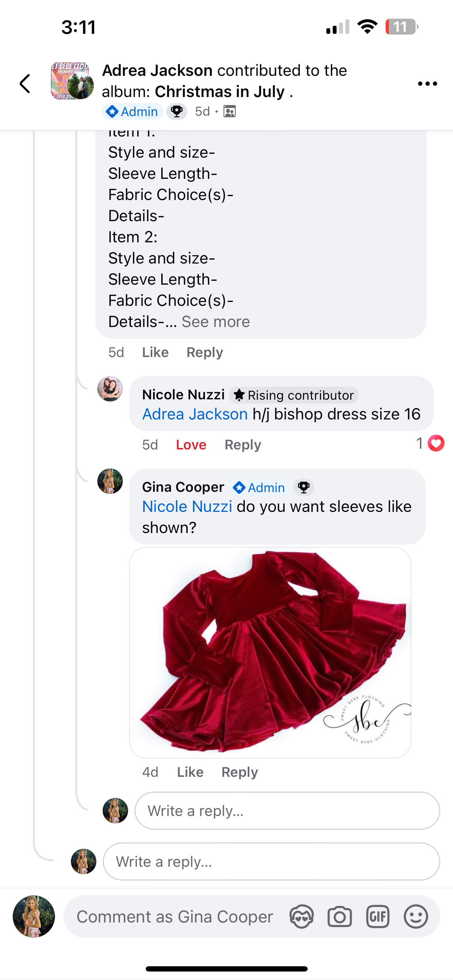Tap the camera icon in comment bar
This screenshot has height=980, width=453.
339,917
